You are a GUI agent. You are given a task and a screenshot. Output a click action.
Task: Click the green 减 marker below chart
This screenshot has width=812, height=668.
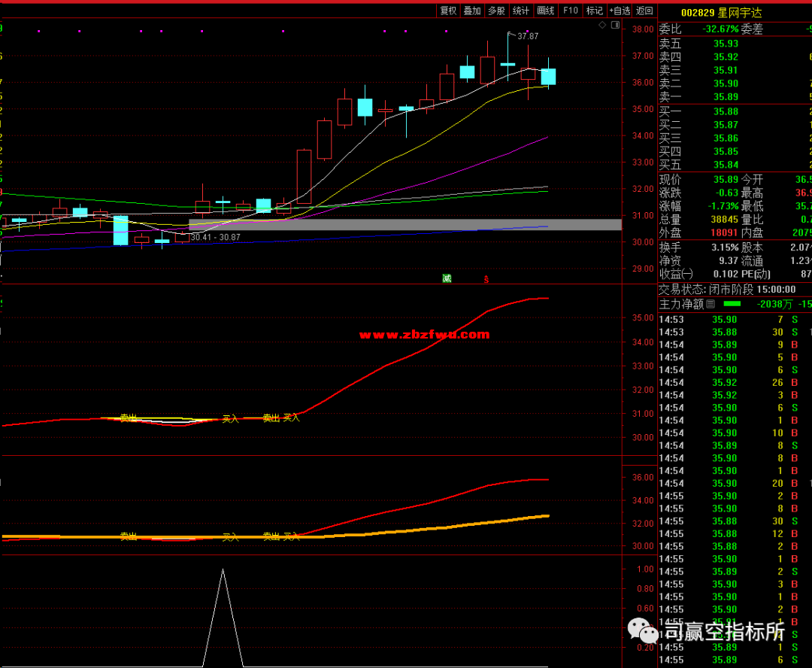(x=447, y=278)
